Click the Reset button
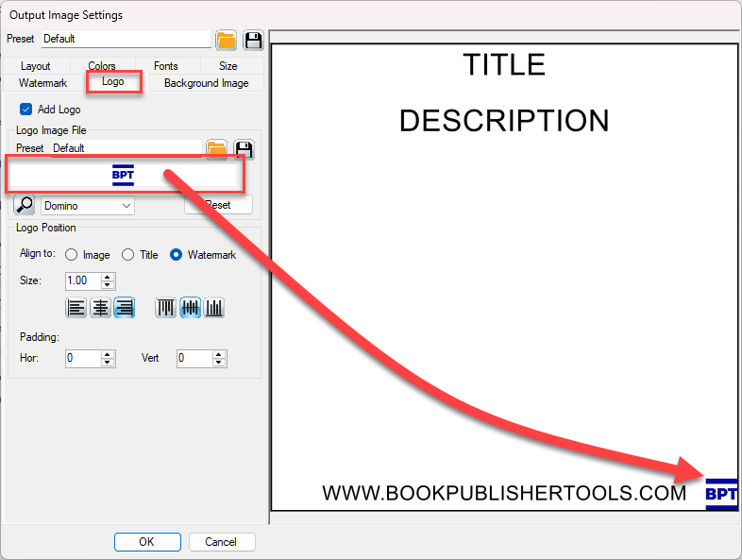This screenshot has height=560, width=742. 218,205
